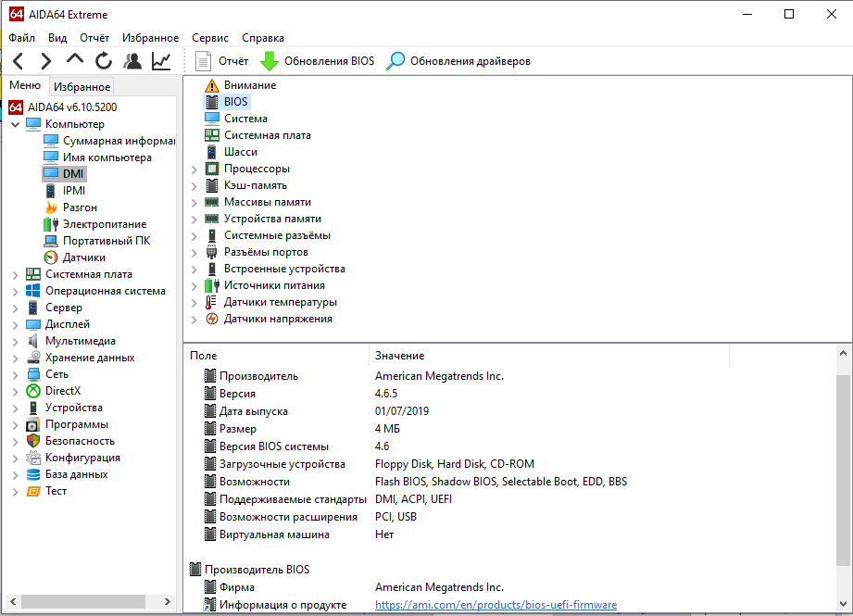853x616 pixels.
Task: Collapse the Компьютер tree node
Action: point(15,125)
